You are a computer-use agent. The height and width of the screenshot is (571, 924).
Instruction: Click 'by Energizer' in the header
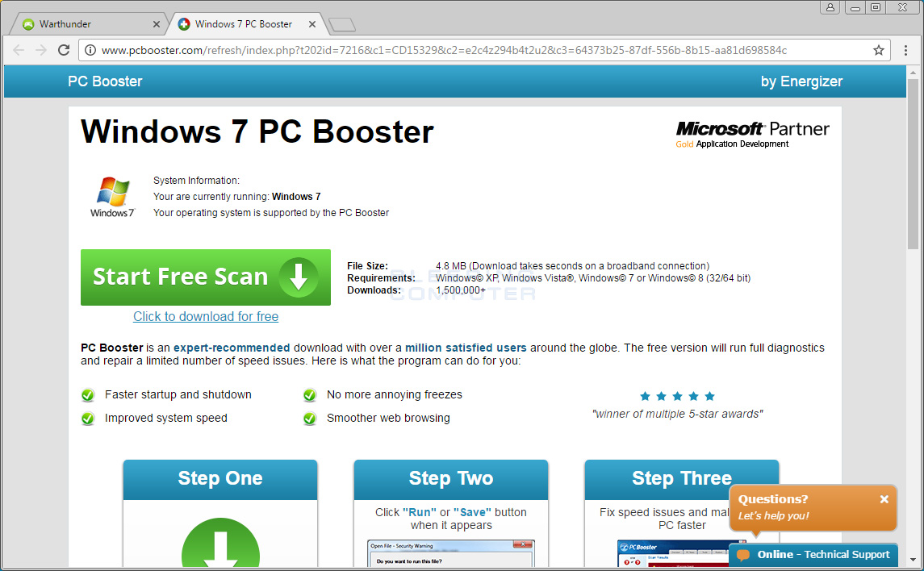coord(801,81)
